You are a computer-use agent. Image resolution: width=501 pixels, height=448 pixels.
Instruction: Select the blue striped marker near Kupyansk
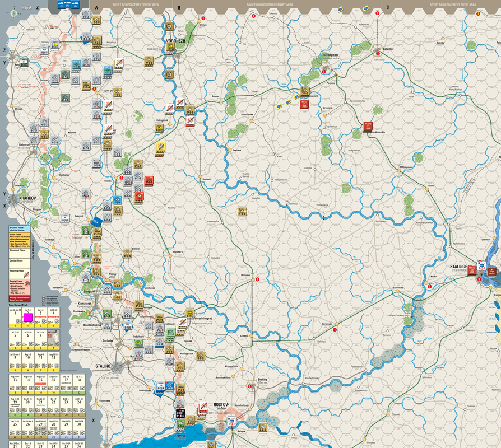(x=96, y=221)
